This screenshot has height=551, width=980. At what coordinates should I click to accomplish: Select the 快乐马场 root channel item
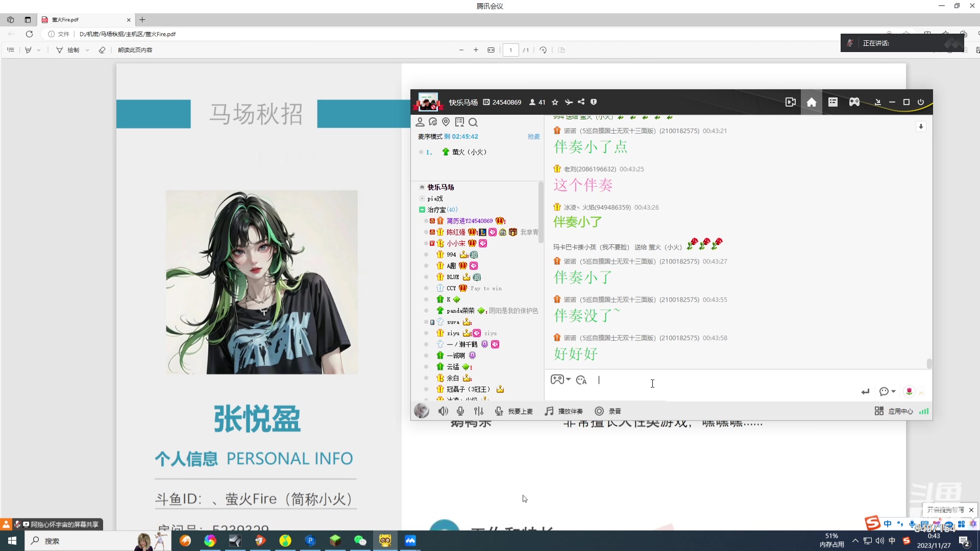pyautogui.click(x=440, y=187)
